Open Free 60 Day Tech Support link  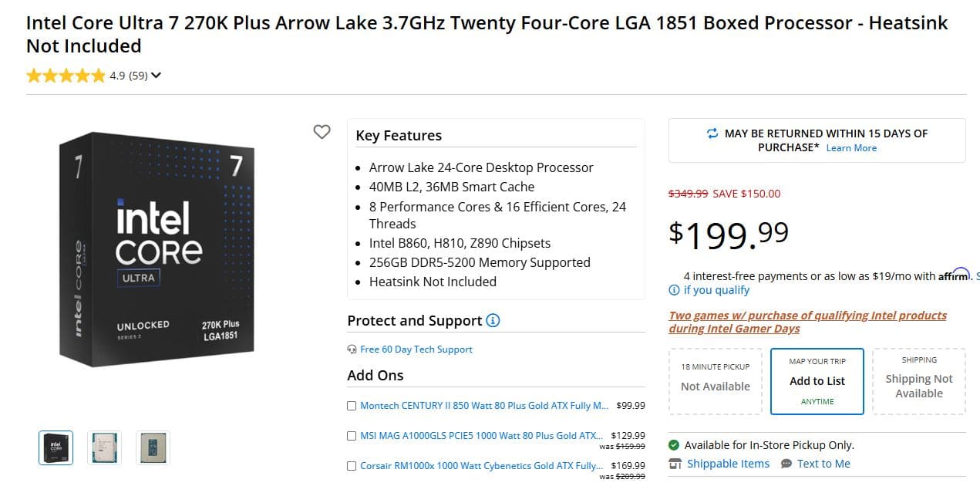pyautogui.click(x=416, y=349)
